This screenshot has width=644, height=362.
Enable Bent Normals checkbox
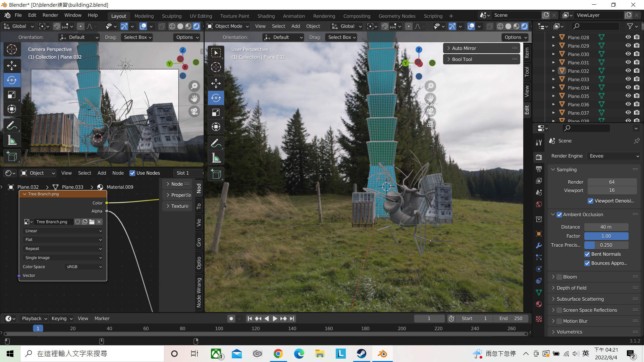coord(588,254)
